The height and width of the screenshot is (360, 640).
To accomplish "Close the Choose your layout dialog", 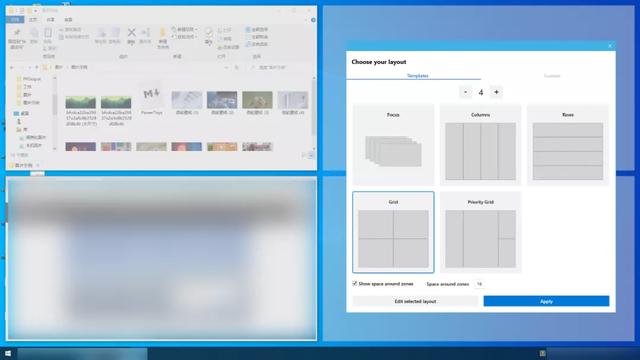I will [610, 46].
